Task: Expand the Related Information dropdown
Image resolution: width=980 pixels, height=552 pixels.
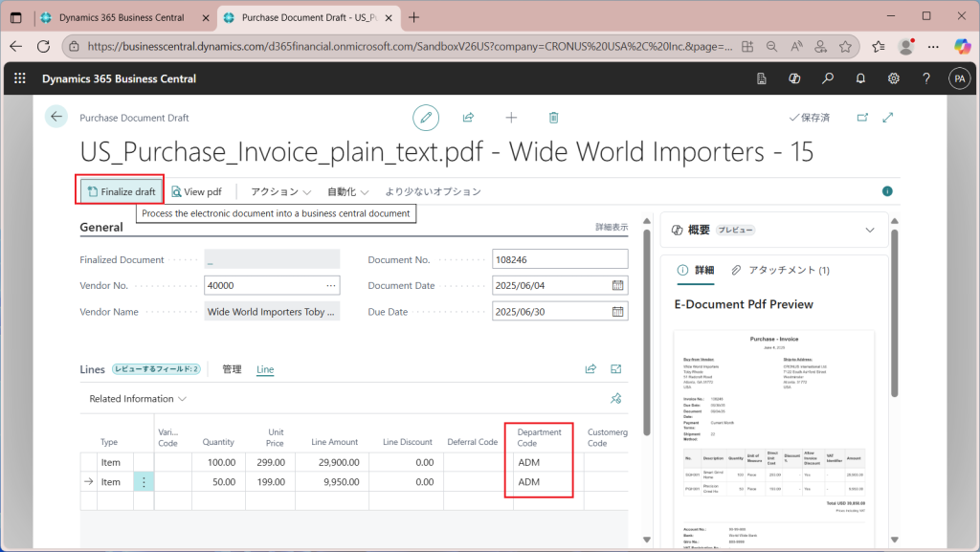Action: coord(138,398)
